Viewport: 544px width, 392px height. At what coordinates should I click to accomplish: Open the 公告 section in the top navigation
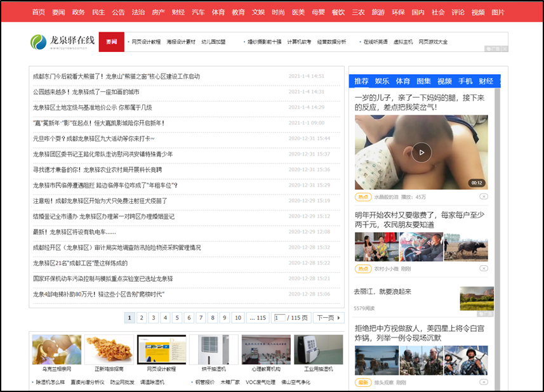118,13
